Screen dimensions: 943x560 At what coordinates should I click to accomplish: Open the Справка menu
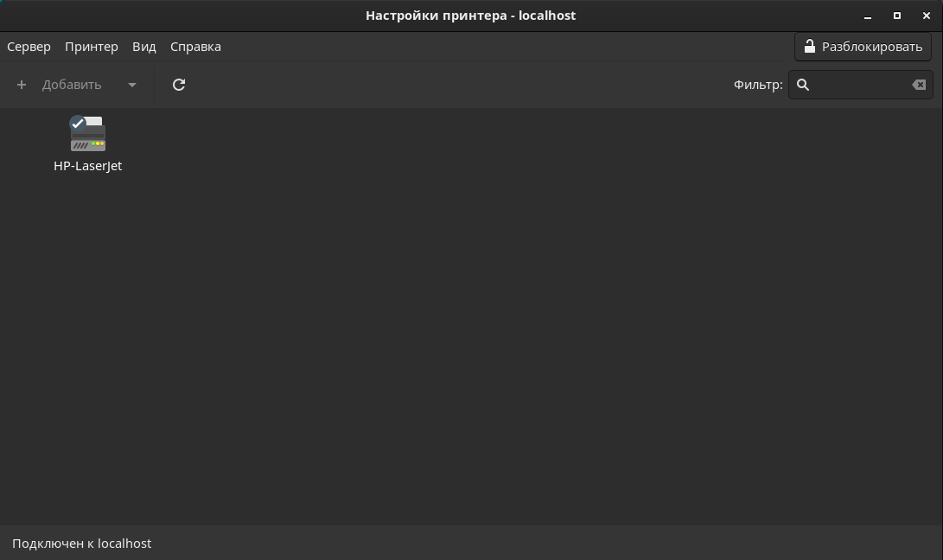195,47
